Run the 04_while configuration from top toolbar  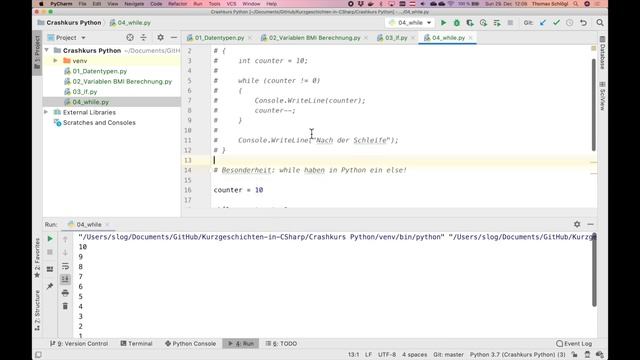click(x=443, y=23)
